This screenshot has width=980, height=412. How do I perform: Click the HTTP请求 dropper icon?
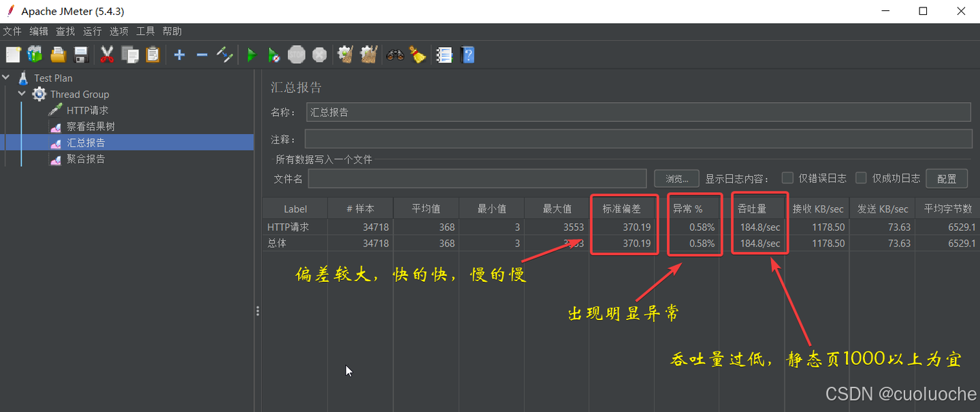tap(56, 110)
